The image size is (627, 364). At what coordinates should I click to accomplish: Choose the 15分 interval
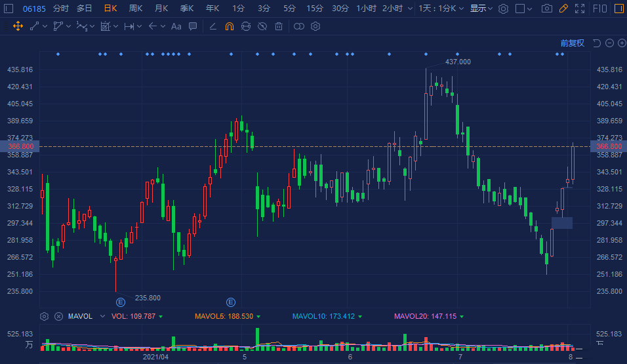315,9
